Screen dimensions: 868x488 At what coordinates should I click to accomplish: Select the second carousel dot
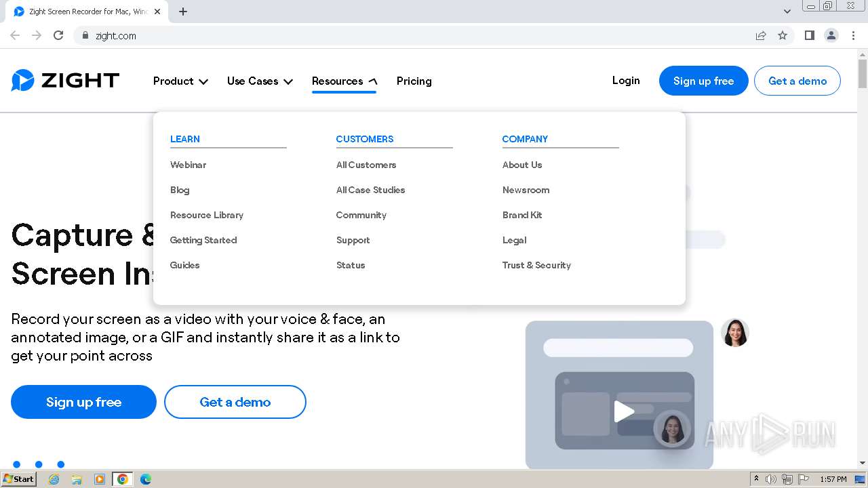point(39,464)
